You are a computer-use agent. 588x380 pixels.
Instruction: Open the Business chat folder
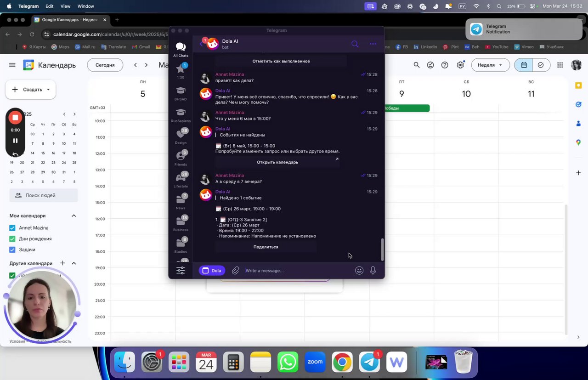click(x=181, y=223)
